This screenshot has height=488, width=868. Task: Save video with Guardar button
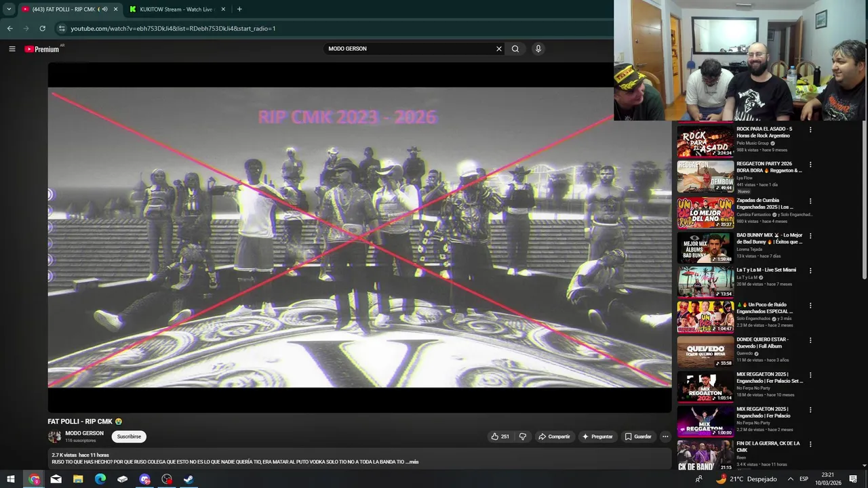point(638,436)
